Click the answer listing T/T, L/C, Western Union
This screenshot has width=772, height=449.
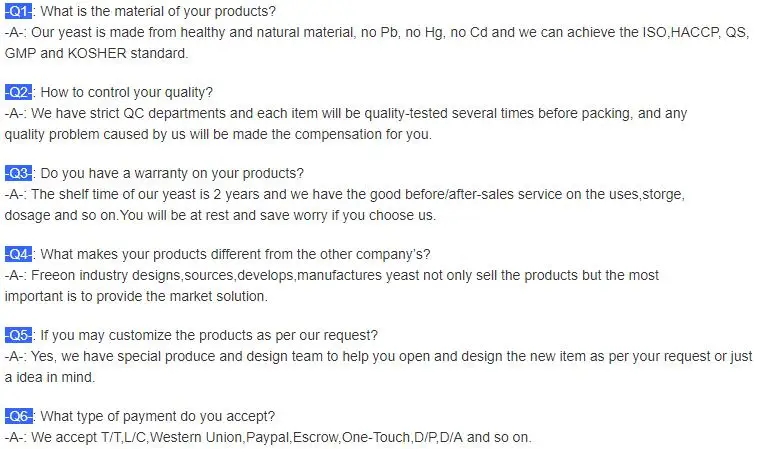(x=268, y=437)
